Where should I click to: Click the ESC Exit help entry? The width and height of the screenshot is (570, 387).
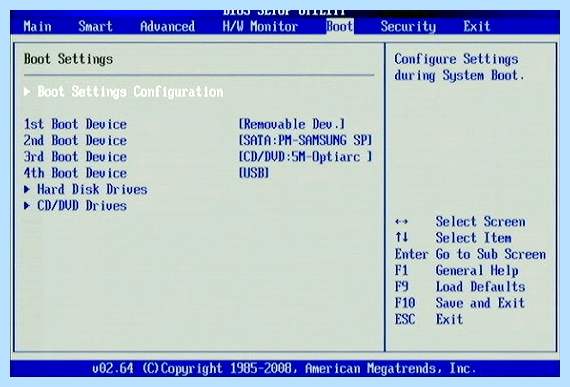(429, 319)
